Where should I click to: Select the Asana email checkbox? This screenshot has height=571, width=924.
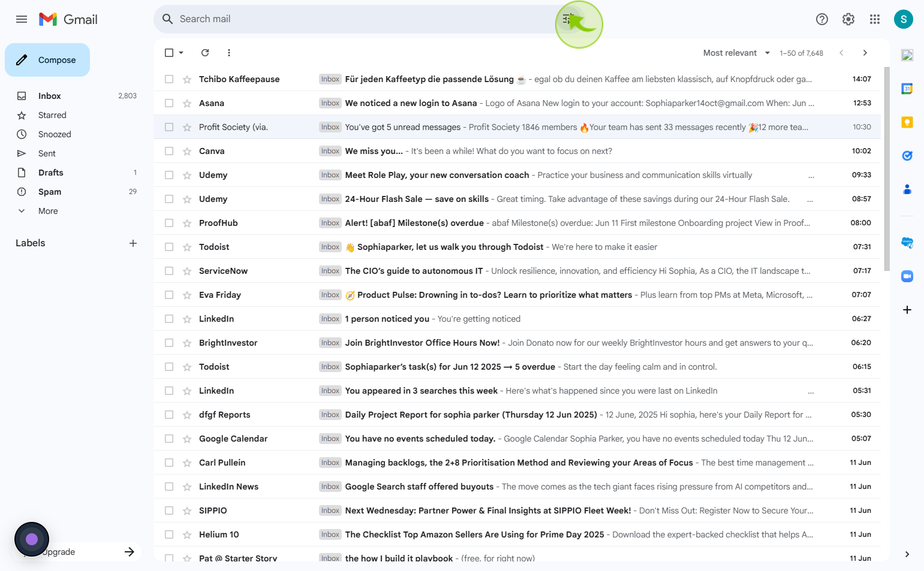(169, 103)
